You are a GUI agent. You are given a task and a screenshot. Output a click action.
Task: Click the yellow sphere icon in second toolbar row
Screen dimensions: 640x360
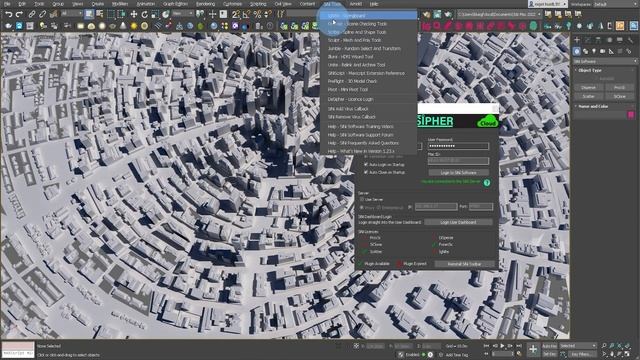tap(134, 26)
